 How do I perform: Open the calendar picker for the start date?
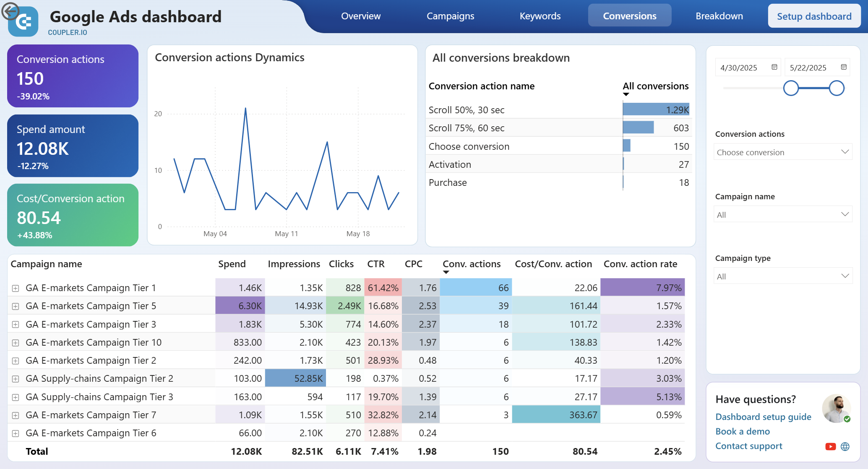(774, 67)
